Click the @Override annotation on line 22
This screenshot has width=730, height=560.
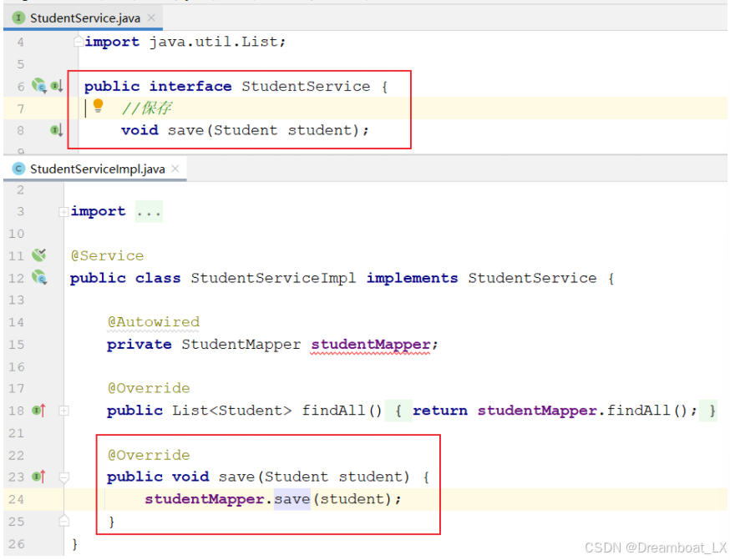[149, 455]
